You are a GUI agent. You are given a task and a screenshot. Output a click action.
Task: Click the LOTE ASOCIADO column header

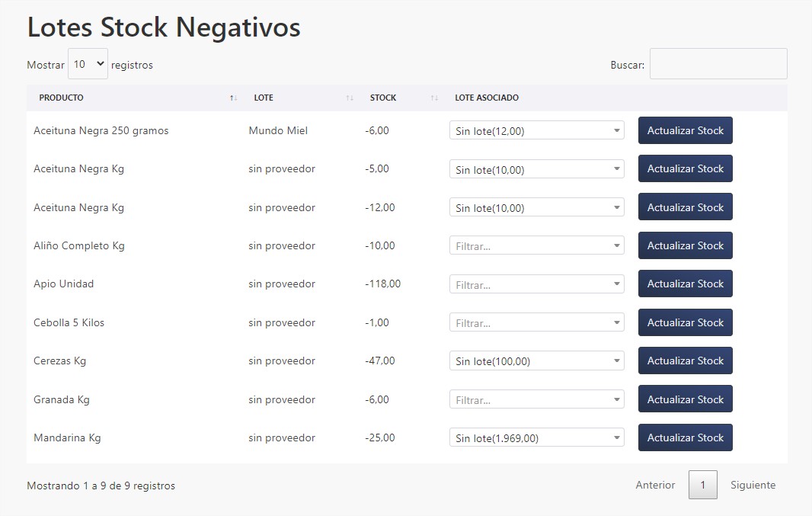487,98
